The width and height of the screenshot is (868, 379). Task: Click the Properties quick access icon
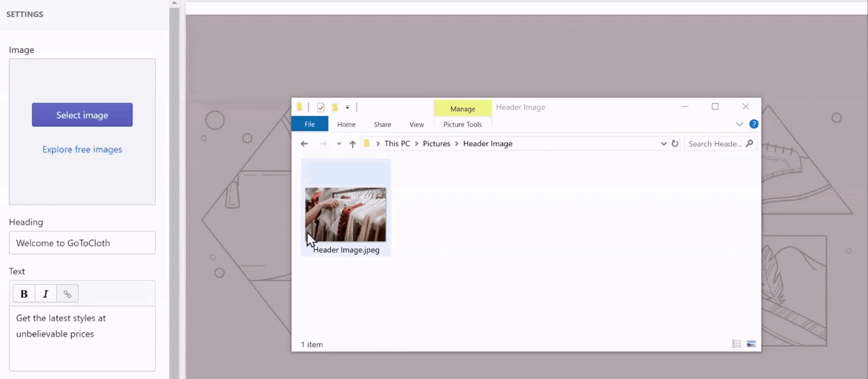pyautogui.click(x=321, y=107)
